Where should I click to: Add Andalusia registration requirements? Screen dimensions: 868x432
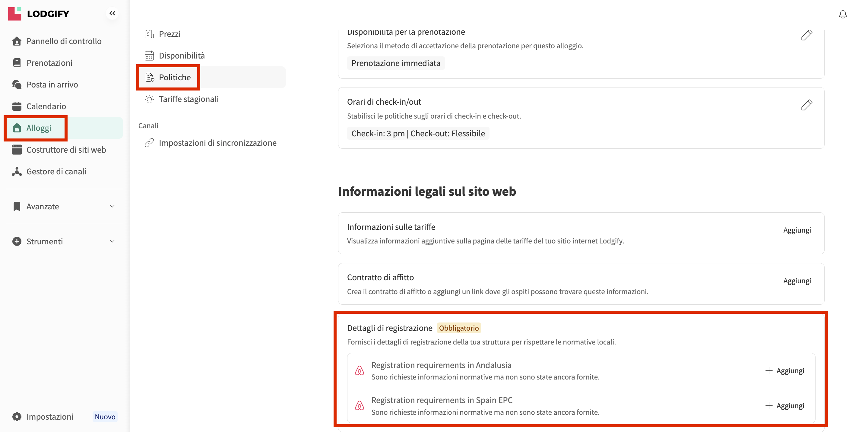click(x=785, y=371)
